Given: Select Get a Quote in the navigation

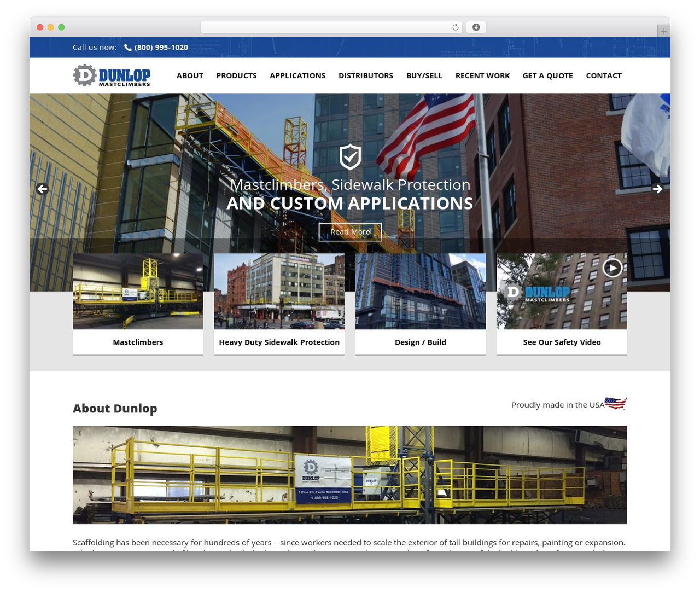Looking at the screenshot, I should [548, 75].
